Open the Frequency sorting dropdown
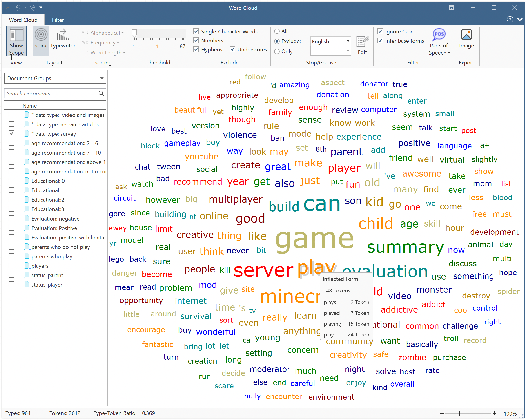Viewport: 526px width, 420px height. click(105, 43)
